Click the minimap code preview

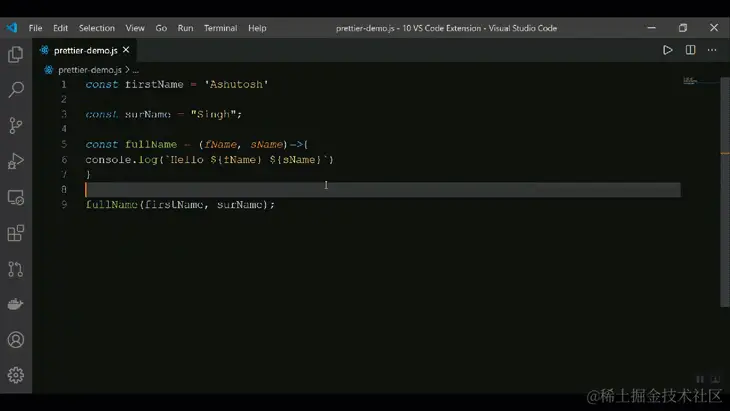tap(690, 81)
